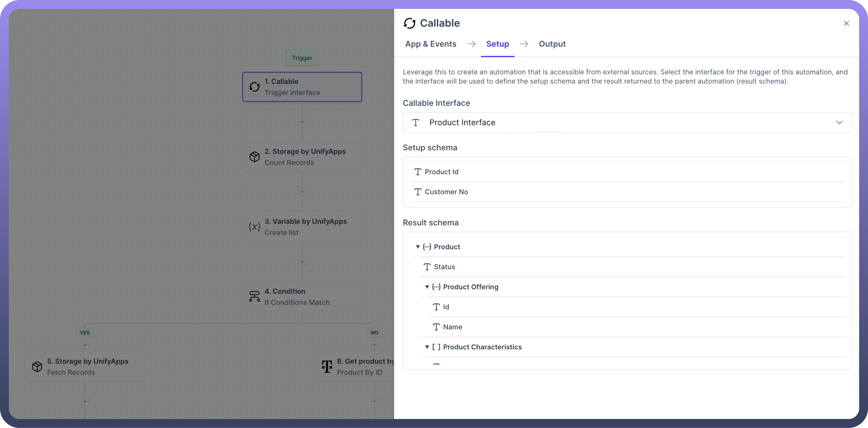Add step under the YES branch
The height and width of the screenshot is (428, 868).
(x=85, y=345)
